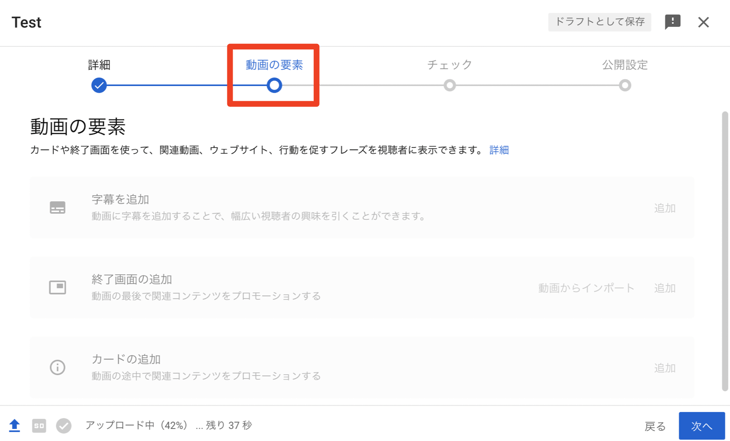This screenshot has width=730, height=441.
Task: Click 追加 in the end screen row
Action: (665, 288)
